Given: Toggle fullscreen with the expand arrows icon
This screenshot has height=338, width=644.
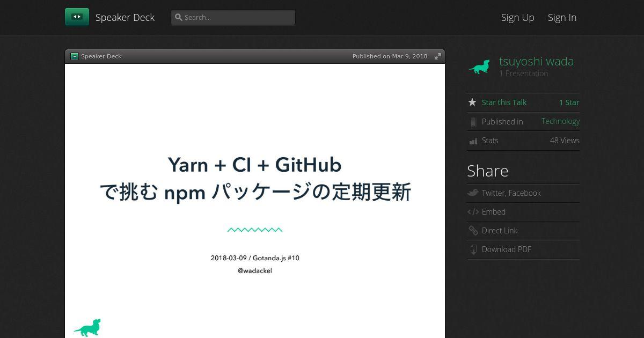Looking at the screenshot, I should click(438, 56).
